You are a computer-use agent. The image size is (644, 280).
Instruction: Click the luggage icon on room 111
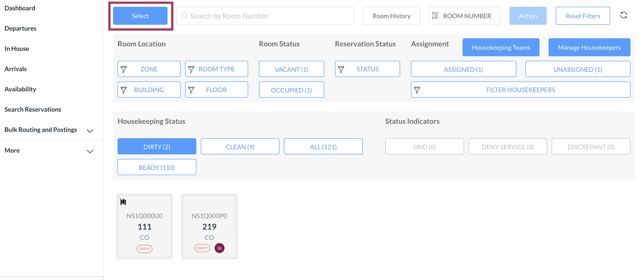coord(123,201)
